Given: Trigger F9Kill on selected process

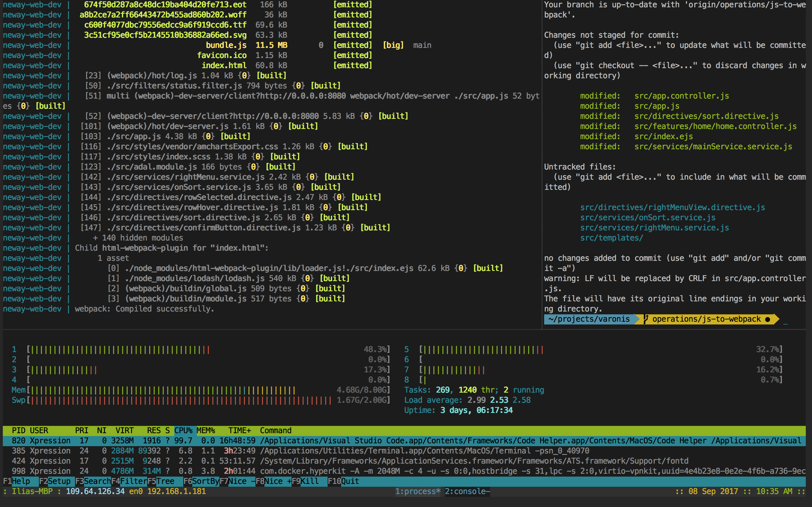Looking at the screenshot, I should click(x=305, y=481).
